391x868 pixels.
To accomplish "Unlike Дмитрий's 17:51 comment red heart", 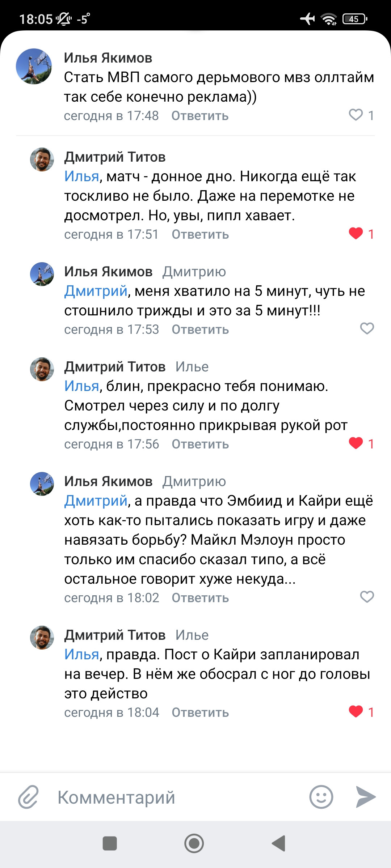I will pos(356,234).
